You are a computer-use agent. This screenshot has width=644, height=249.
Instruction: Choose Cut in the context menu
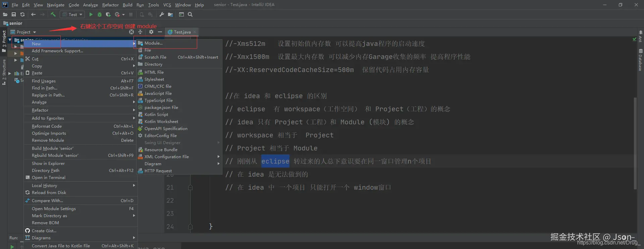(80, 59)
